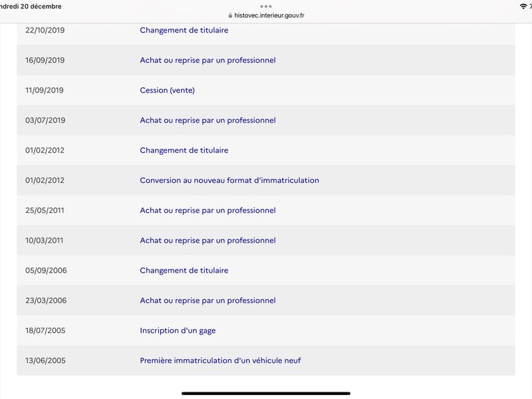Open the three-dot multitasking menu at top
The width and height of the screenshot is (532, 399).
[x=265, y=7]
